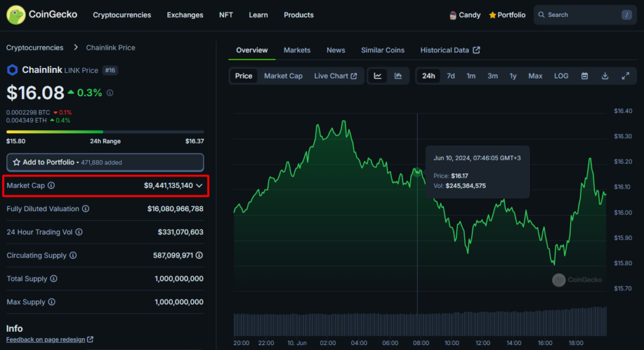Expand the Market Cap value chevron

199,186
